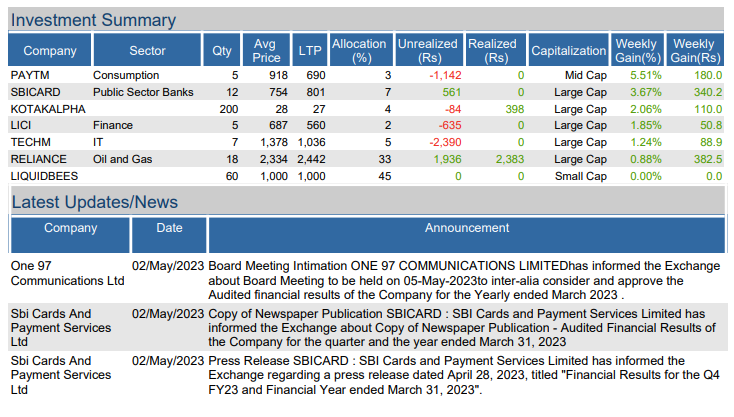Click the Investment Summary section title
The image size is (734, 417).
[93, 20]
